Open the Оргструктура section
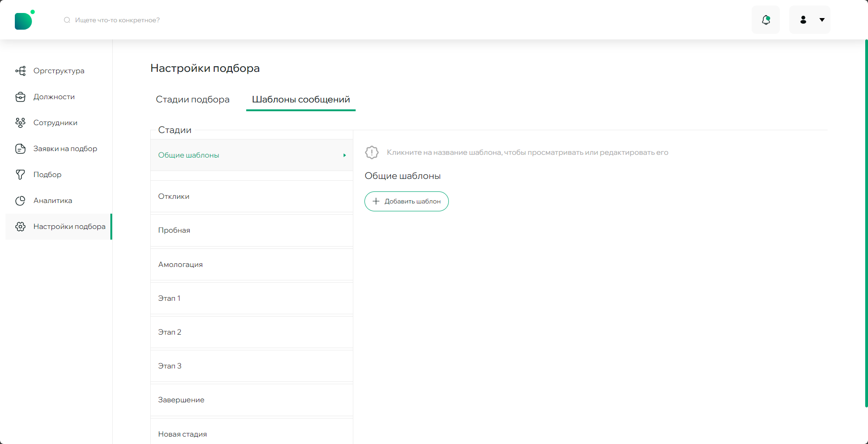The height and width of the screenshot is (444, 868). [58, 71]
